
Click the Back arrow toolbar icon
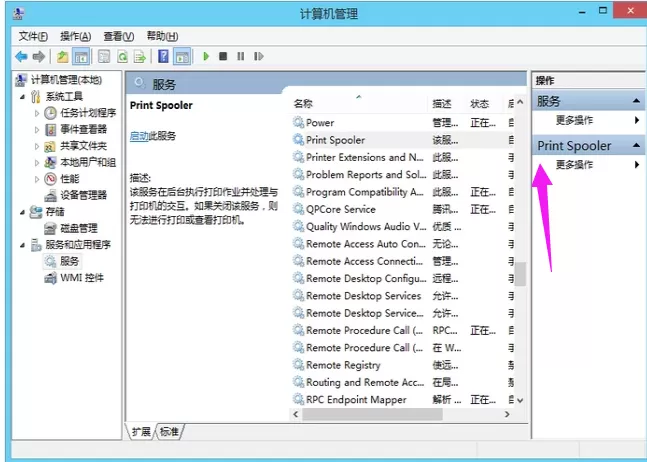(21, 57)
